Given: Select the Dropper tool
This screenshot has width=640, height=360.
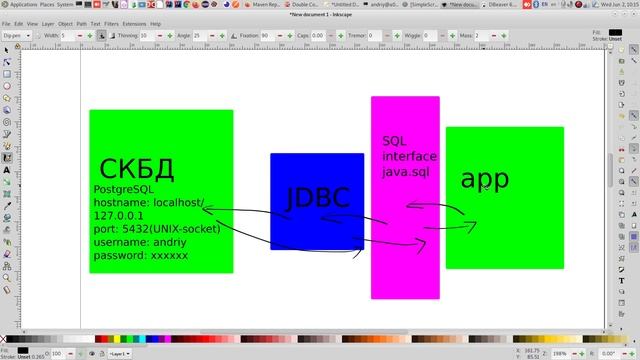Looking at the screenshot, I should (x=7, y=206).
